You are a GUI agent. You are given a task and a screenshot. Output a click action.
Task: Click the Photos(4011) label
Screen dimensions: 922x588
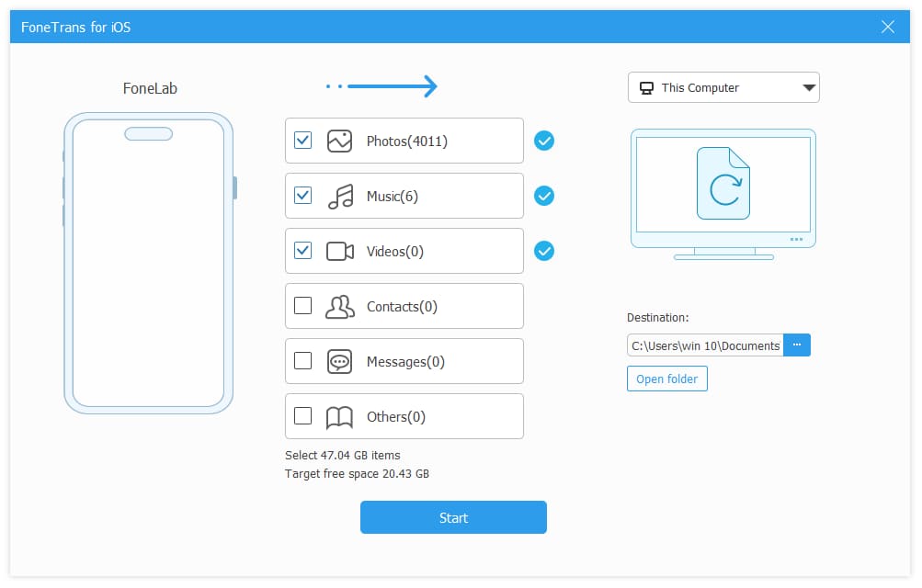407,141
